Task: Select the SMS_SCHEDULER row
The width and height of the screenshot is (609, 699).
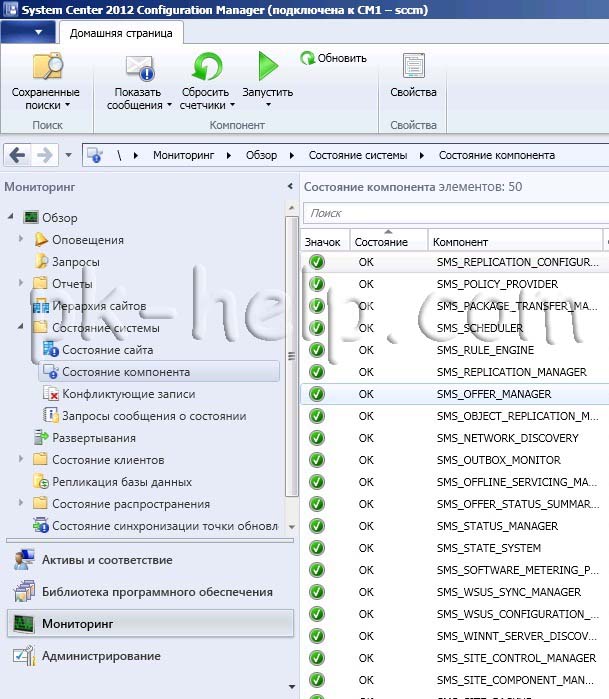Action: [455, 328]
